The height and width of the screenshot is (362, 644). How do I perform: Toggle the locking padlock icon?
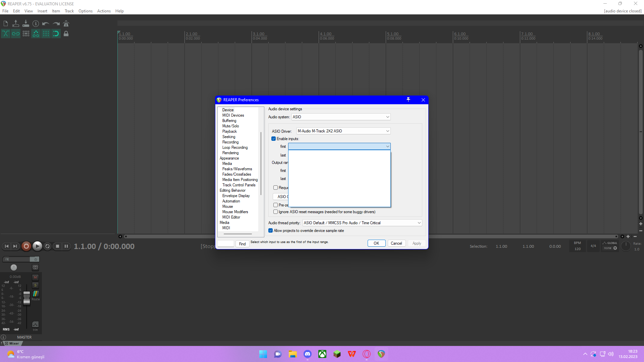click(66, 34)
